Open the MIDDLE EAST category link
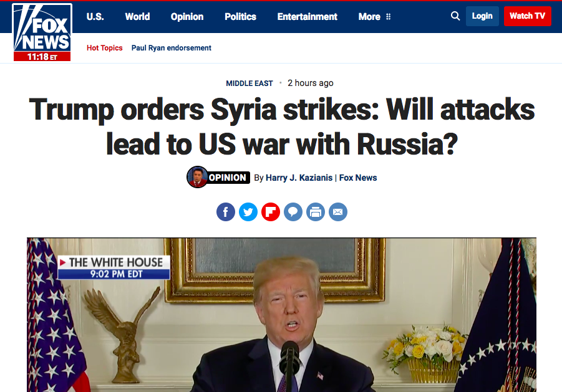 [250, 84]
